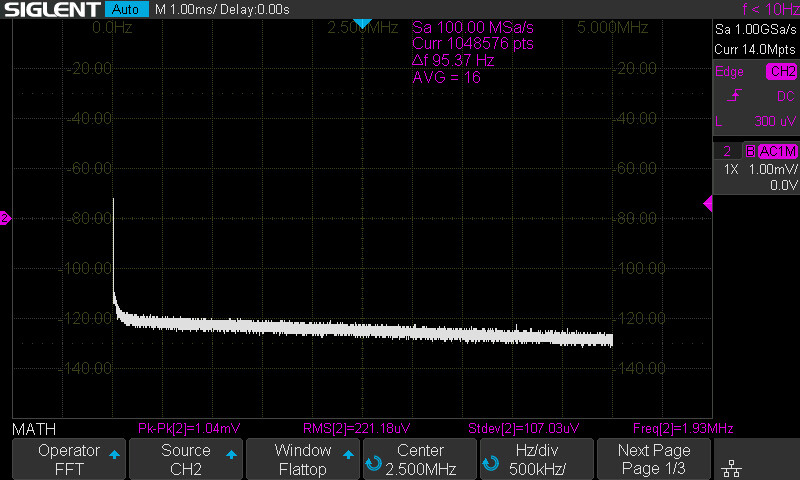This screenshot has width=800, height=480.
Task: Select the Center 2.500MHz control
Action: pyautogui.click(x=419, y=459)
